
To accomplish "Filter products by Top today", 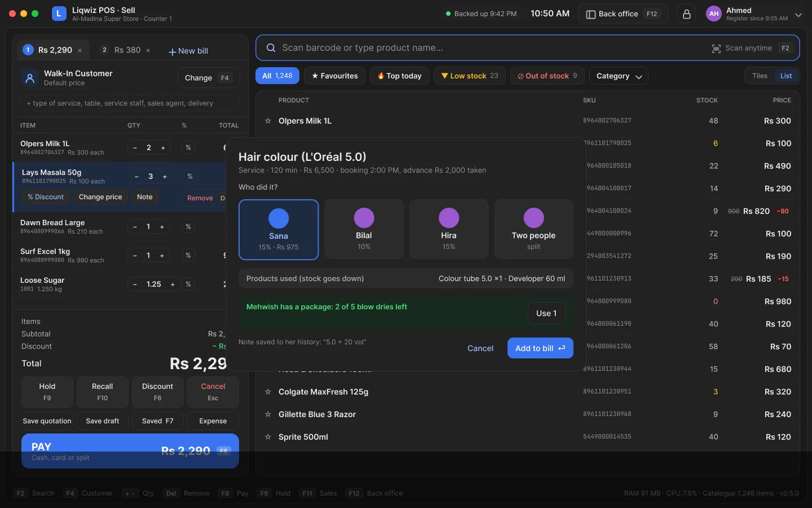I will (400, 76).
